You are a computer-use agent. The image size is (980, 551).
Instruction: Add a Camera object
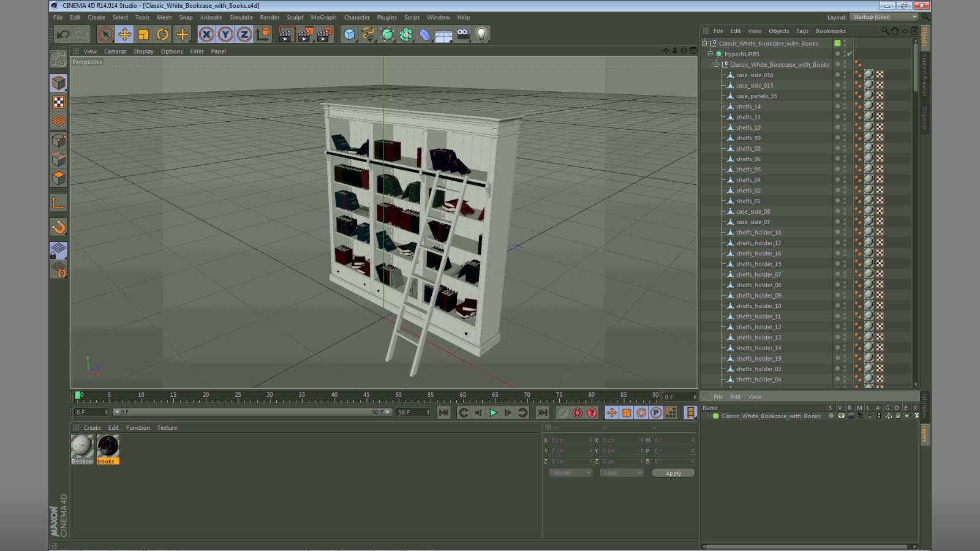point(463,34)
